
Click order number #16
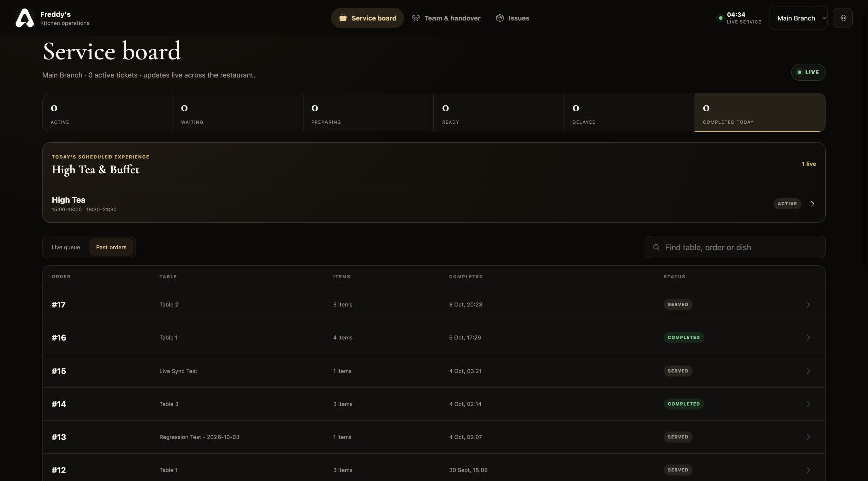(59, 338)
